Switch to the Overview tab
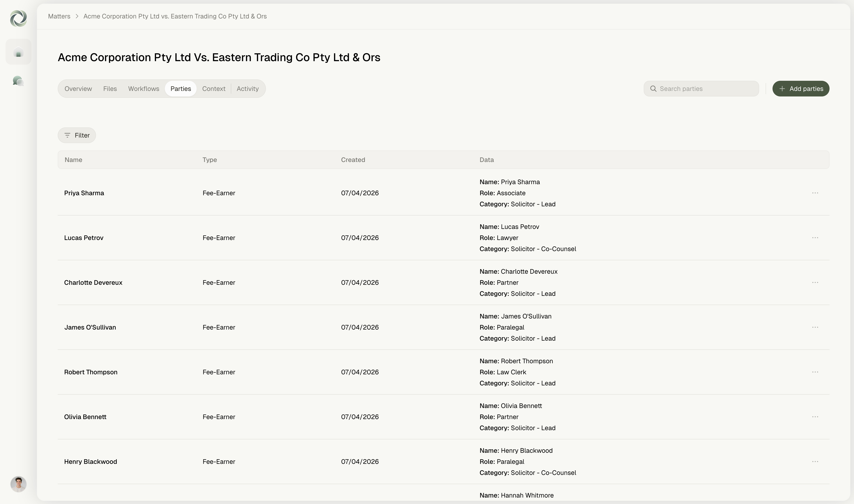854x504 pixels. [x=78, y=89]
